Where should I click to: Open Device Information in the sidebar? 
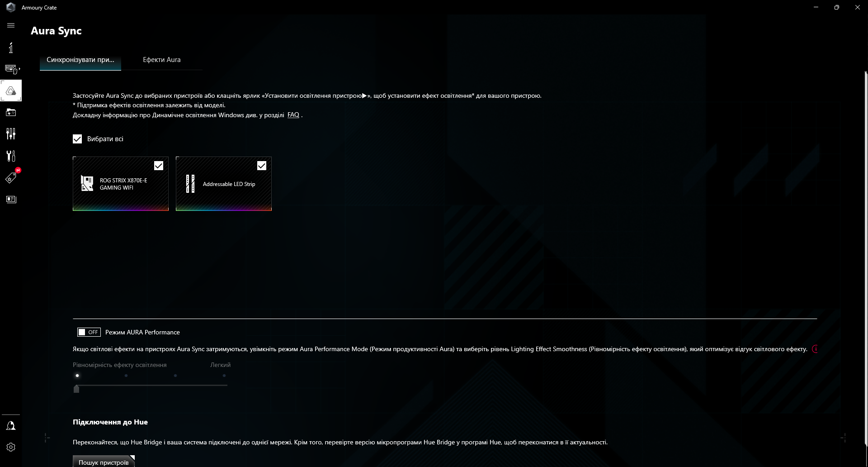point(11,47)
